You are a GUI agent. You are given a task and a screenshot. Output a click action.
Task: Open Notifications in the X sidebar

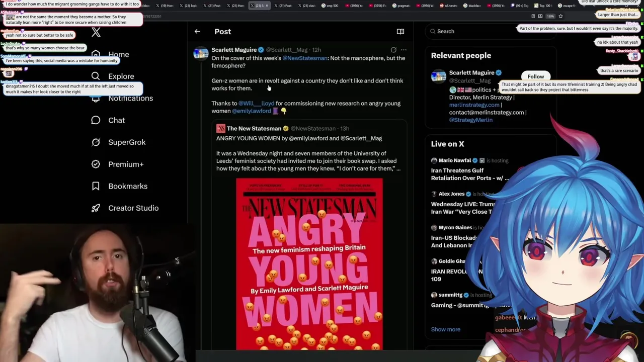point(130,98)
